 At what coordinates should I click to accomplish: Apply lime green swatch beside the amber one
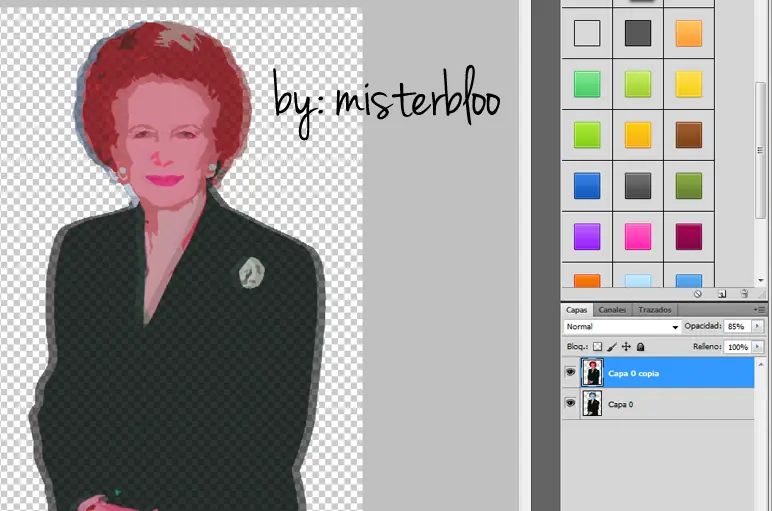click(587, 135)
